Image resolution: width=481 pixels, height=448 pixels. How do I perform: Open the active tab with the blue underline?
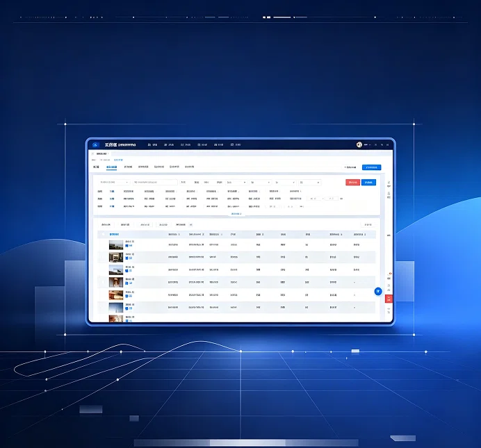point(111,167)
